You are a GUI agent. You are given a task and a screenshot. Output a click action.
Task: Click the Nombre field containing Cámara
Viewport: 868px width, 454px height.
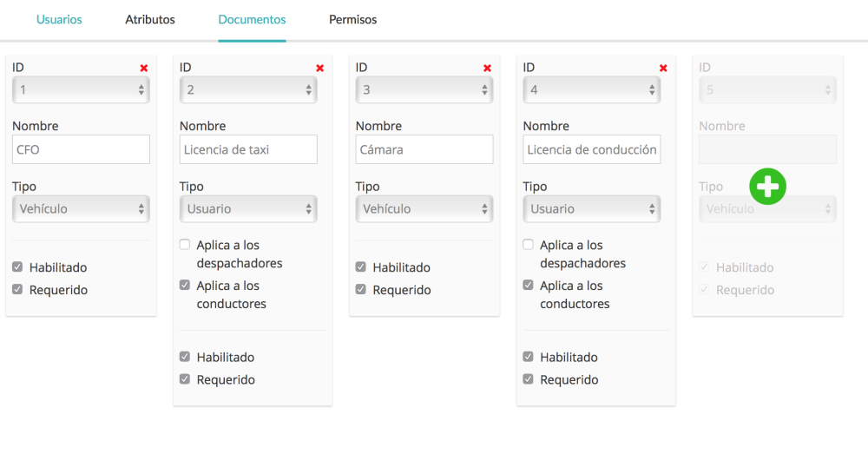(424, 149)
